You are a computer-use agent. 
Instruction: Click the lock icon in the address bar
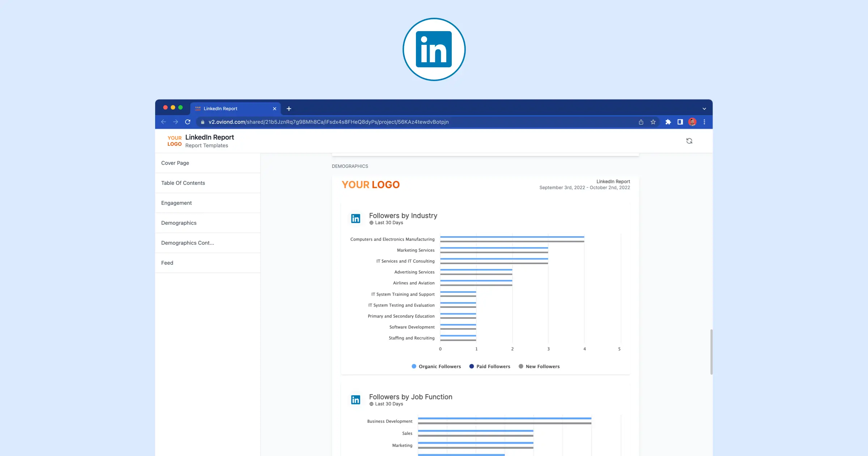(203, 122)
